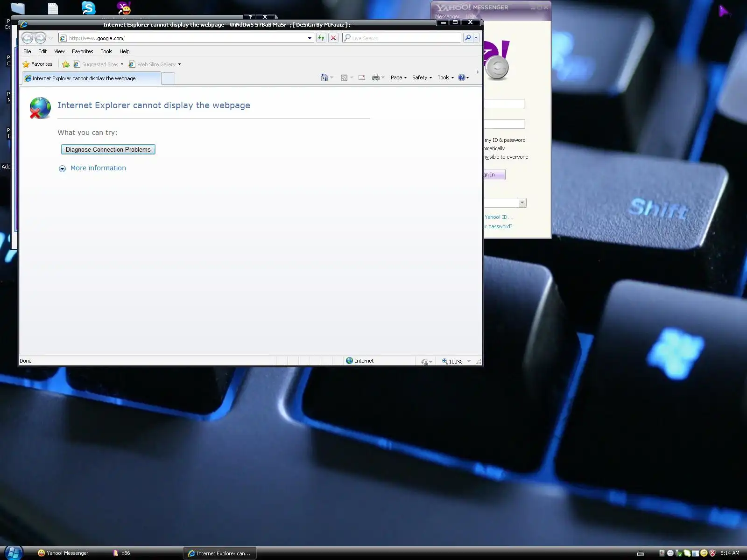Open the search provider options dropdown

click(476, 38)
